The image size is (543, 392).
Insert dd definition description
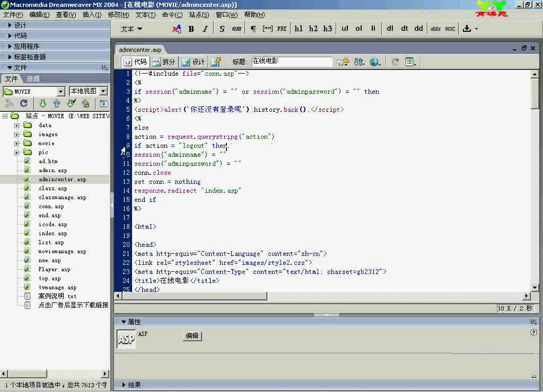click(418, 29)
